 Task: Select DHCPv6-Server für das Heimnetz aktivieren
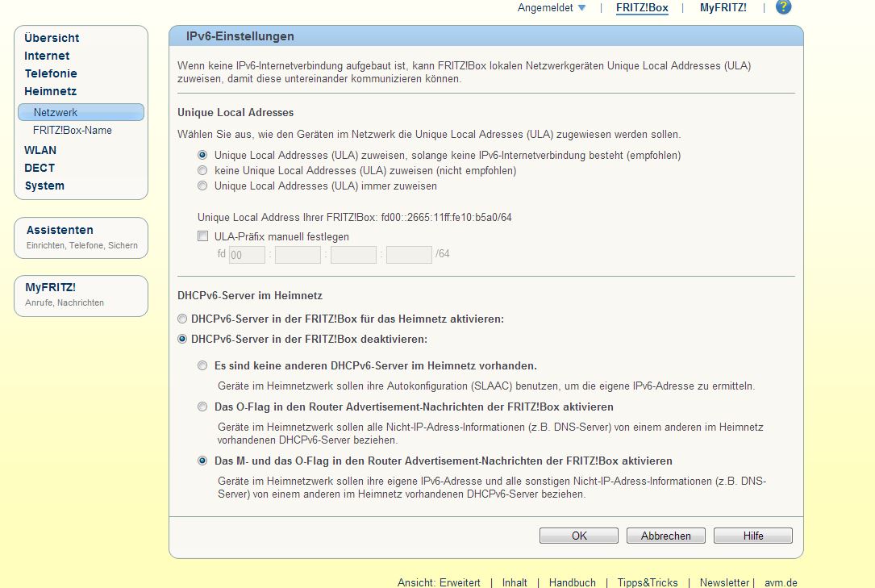coord(182,319)
